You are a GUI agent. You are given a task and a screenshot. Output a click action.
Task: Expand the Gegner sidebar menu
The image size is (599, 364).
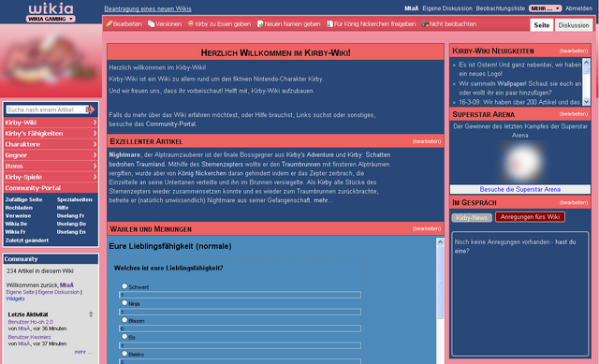pyautogui.click(x=51, y=155)
